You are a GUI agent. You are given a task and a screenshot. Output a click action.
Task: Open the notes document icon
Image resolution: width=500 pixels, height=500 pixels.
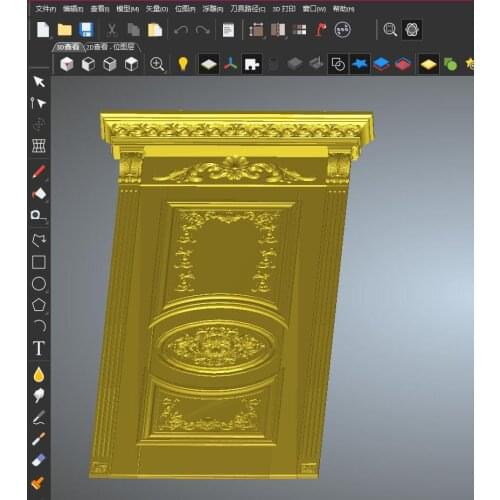pos(228,30)
